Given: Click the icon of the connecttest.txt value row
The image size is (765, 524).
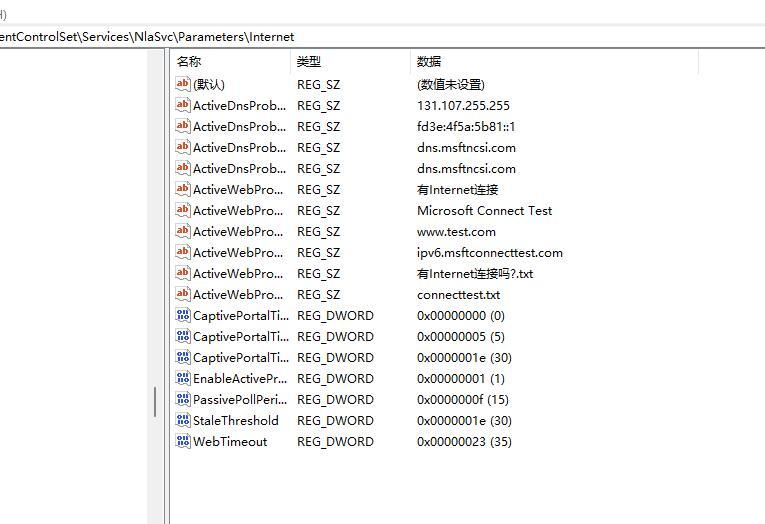Looking at the screenshot, I should [x=183, y=295].
